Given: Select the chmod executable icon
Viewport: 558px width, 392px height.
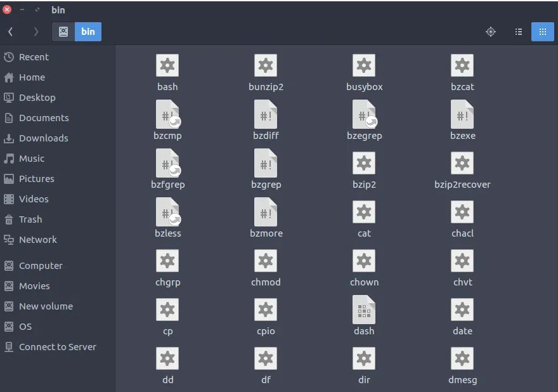Looking at the screenshot, I should [x=266, y=261].
